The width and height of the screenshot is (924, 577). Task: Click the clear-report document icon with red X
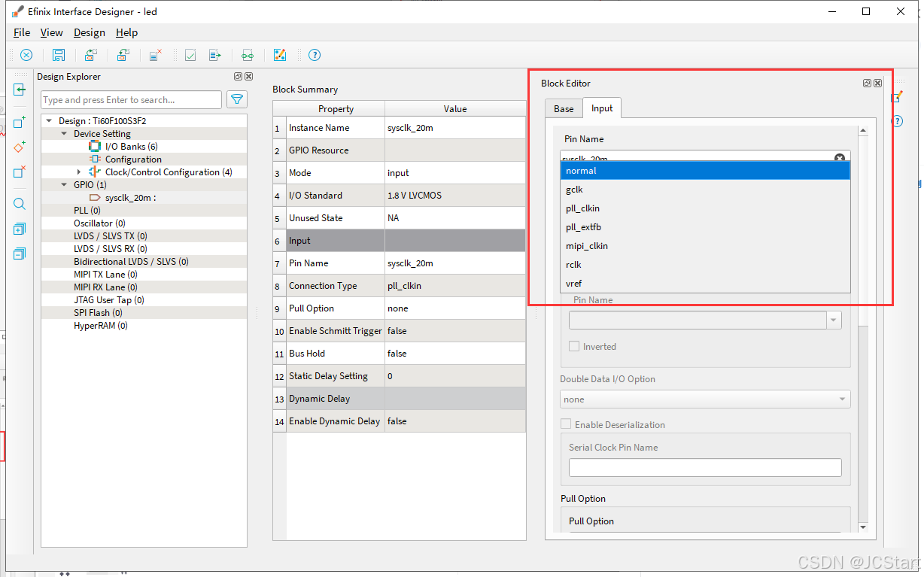156,55
